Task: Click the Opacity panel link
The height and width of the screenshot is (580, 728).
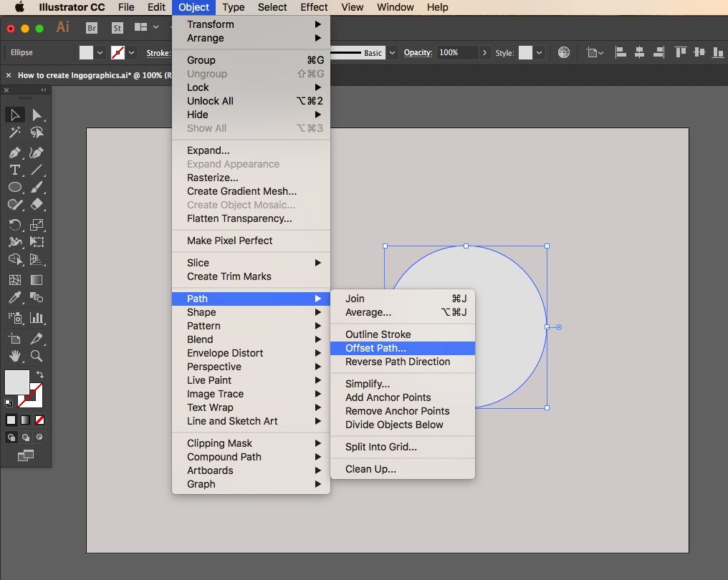Action: coord(418,52)
